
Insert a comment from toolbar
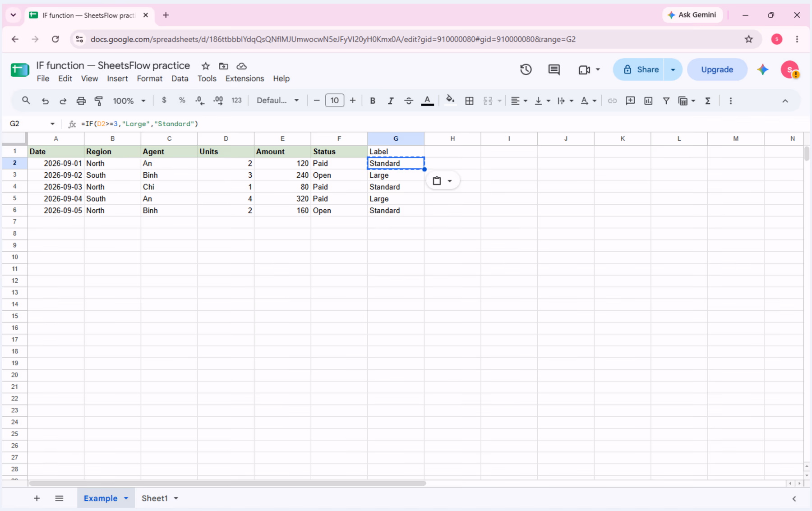[630, 101]
